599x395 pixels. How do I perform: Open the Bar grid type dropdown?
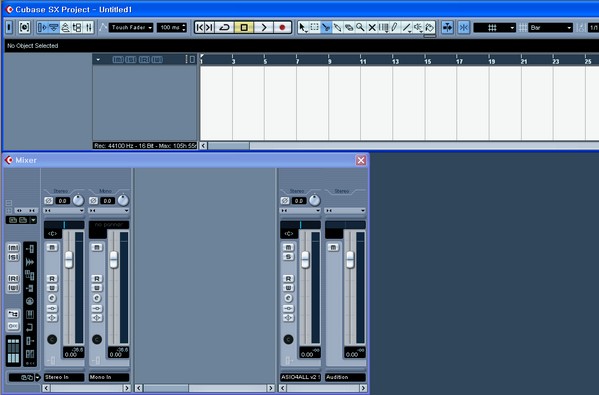550,28
